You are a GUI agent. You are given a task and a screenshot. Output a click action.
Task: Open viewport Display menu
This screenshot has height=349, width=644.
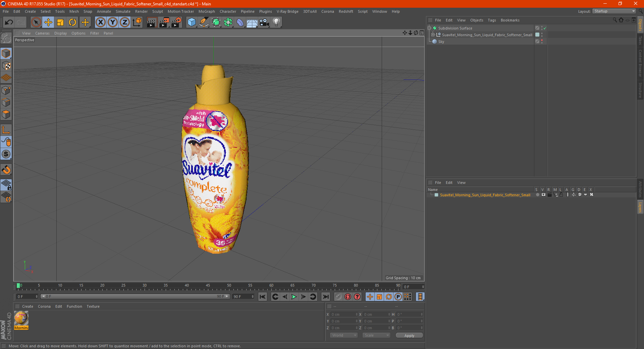(x=61, y=33)
